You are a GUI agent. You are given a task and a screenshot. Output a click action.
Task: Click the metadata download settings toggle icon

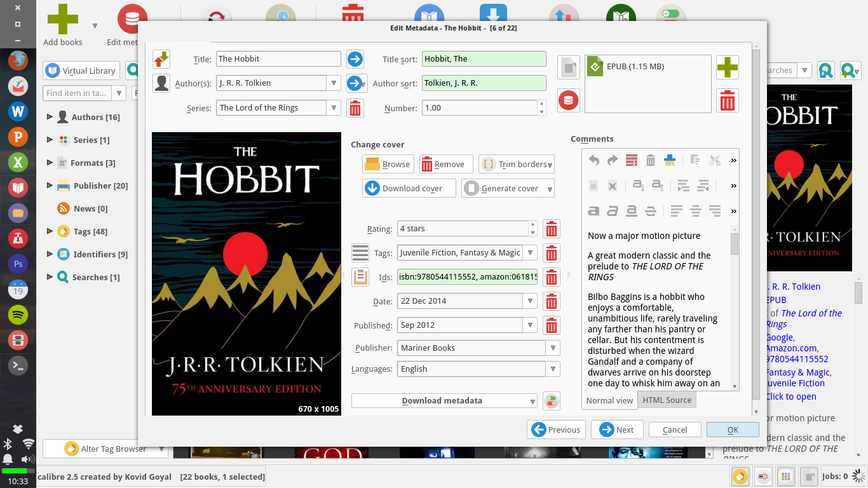tap(552, 401)
